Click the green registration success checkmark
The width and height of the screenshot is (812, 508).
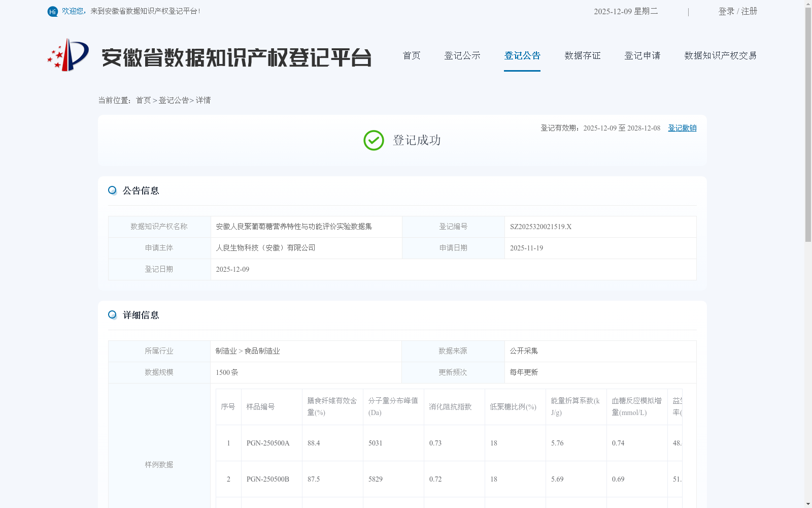374,140
